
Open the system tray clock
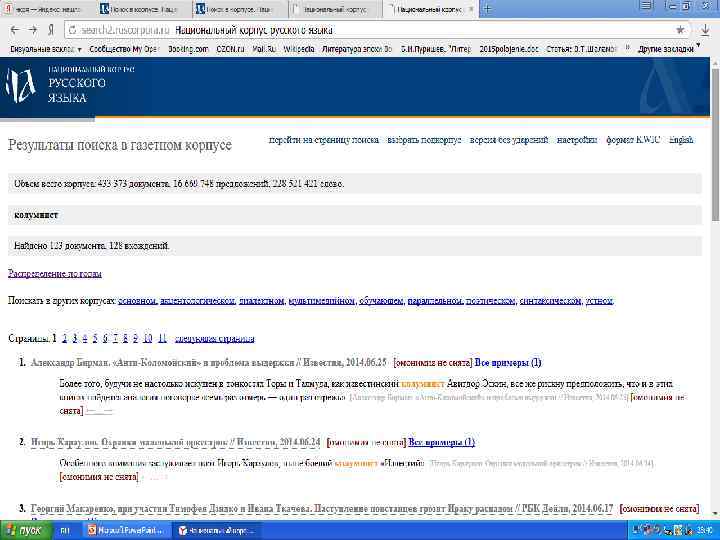tap(705, 531)
